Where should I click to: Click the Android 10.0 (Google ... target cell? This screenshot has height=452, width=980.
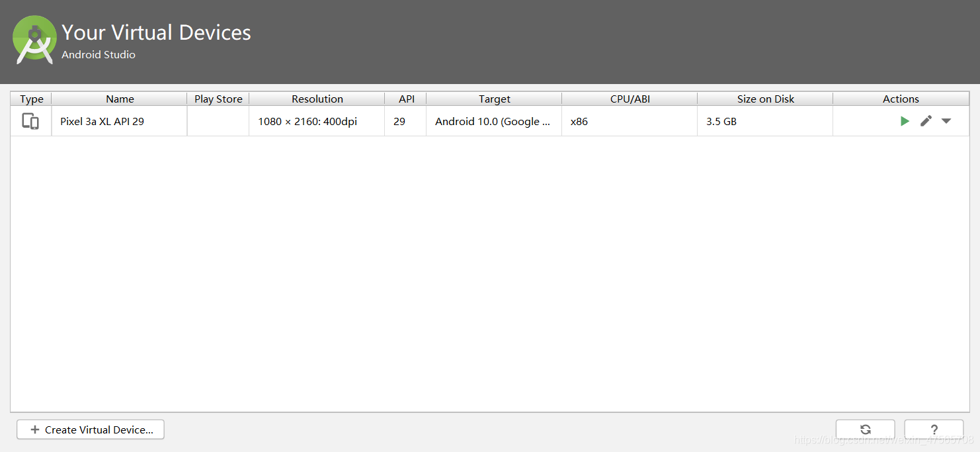tap(494, 121)
